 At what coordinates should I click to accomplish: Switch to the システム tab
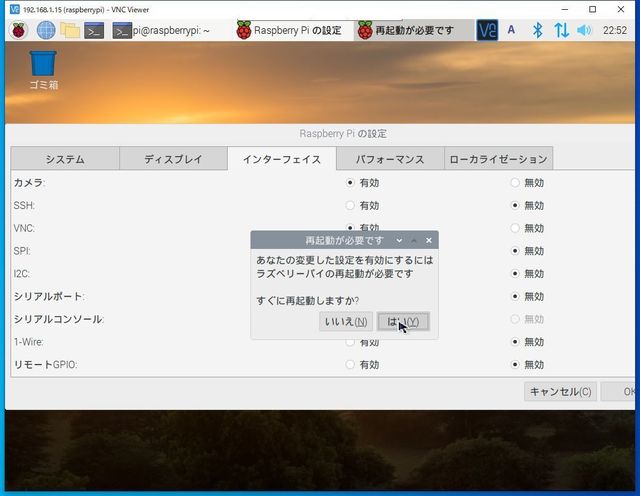tap(65, 159)
